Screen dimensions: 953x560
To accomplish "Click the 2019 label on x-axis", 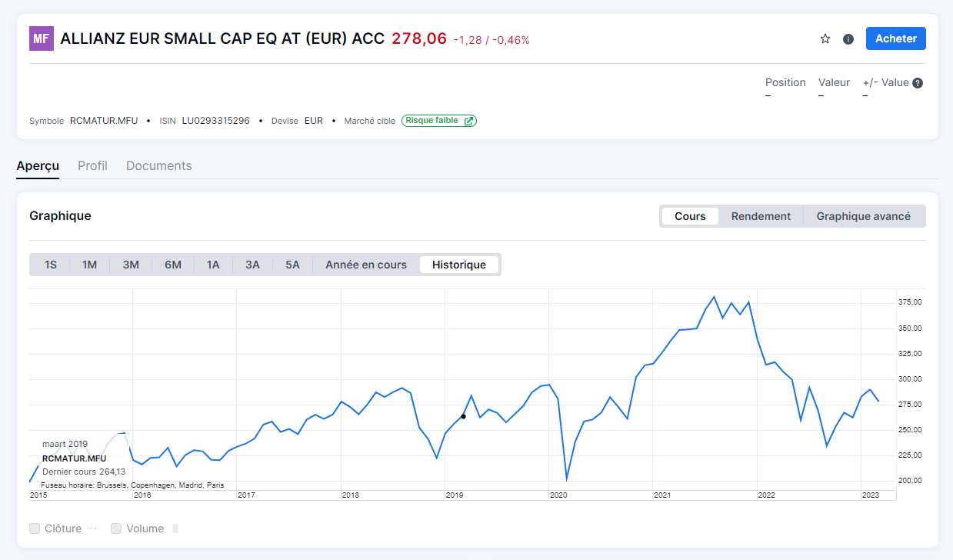I will tap(455, 495).
